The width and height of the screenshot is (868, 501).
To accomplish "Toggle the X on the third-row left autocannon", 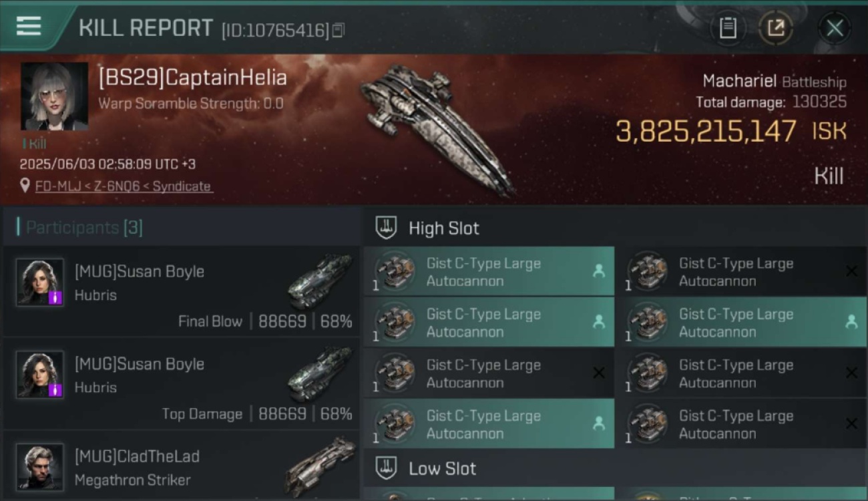I will click(599, 373).
